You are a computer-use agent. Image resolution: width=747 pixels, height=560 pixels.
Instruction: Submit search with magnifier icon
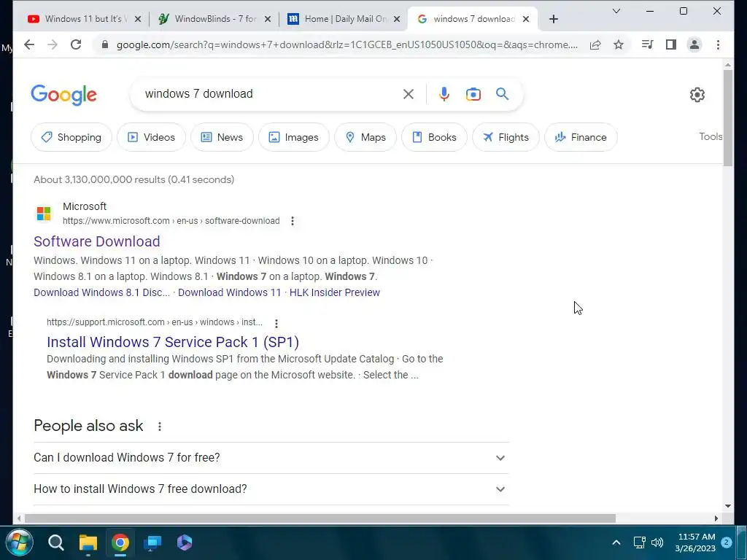point(502,94)
